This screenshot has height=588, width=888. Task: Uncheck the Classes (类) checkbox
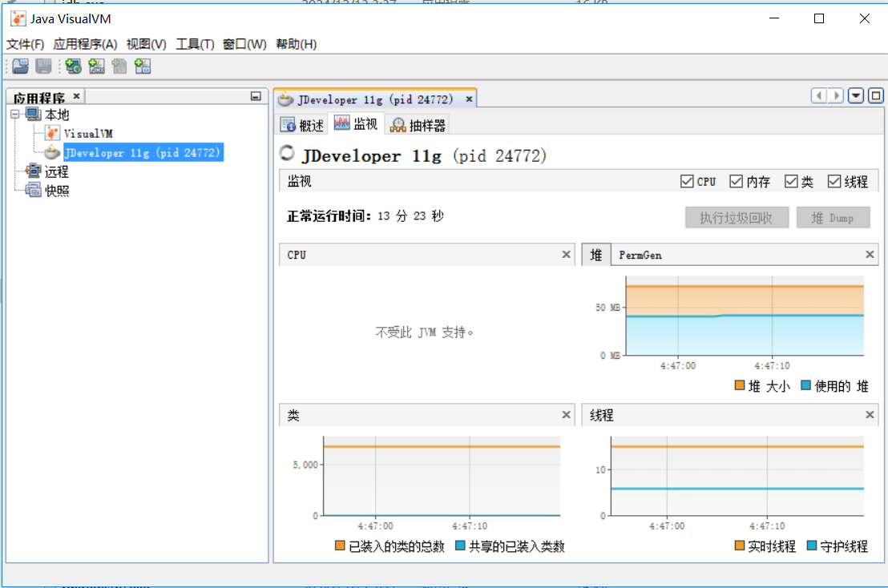pyautogui.click(x=791, y=181)
